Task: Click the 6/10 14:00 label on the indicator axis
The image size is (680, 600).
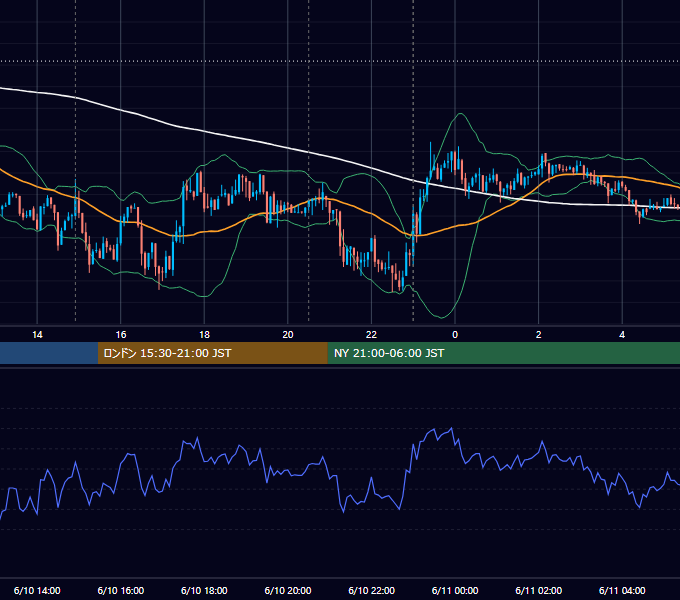Action: pos(37,590)
